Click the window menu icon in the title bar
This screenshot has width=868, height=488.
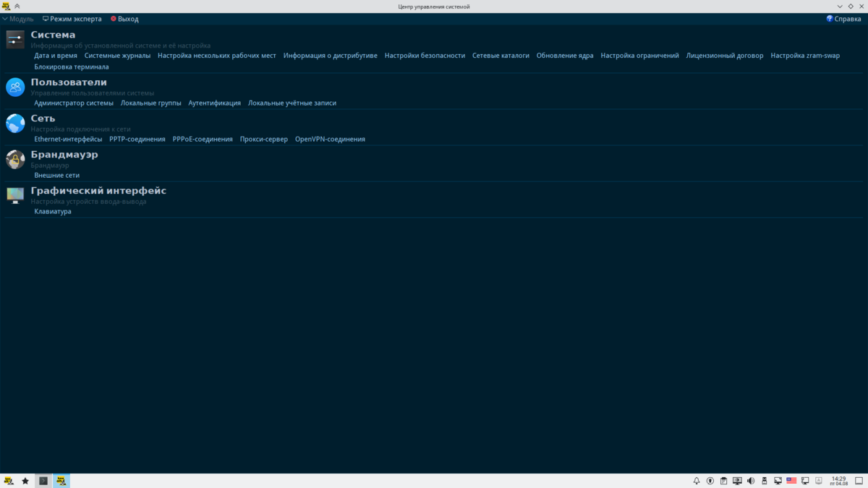click(6, 7)
